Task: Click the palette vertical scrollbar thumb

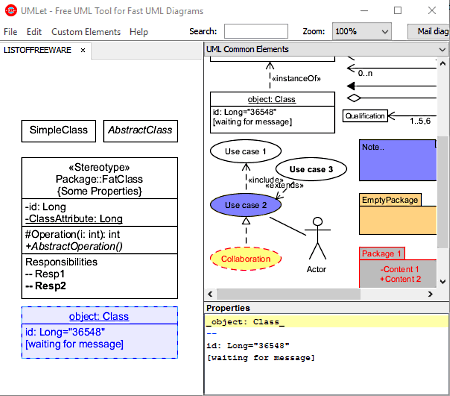Action: [442, 192]
